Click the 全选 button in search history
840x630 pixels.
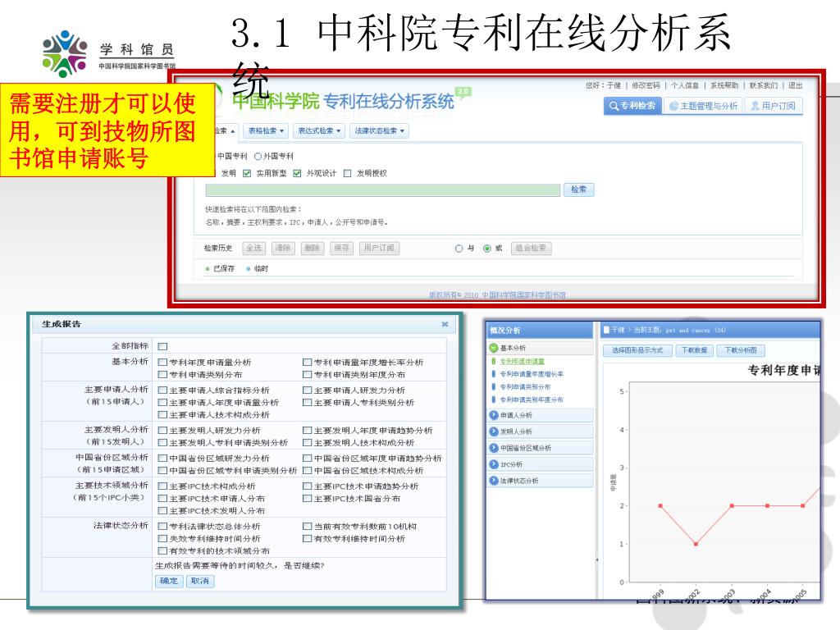click(254, 248)
